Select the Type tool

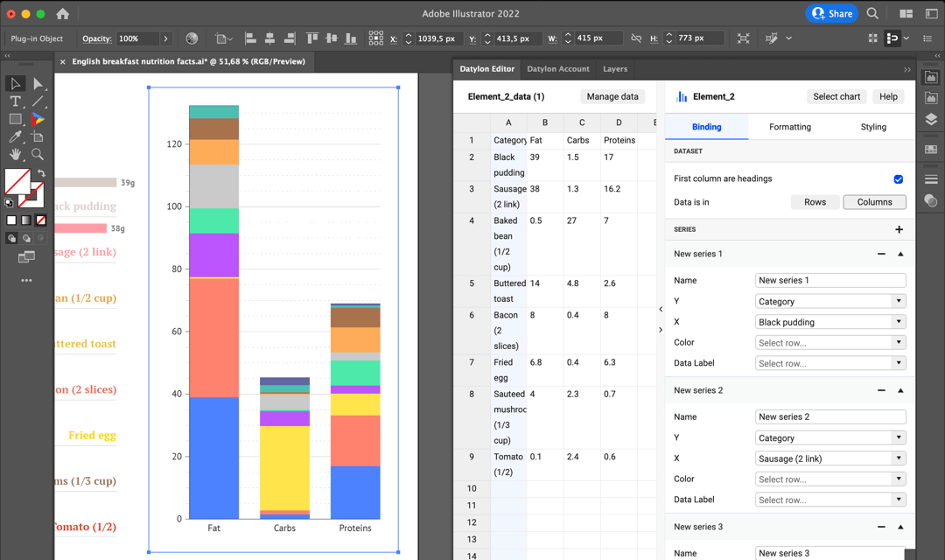[x=15, y=101]
